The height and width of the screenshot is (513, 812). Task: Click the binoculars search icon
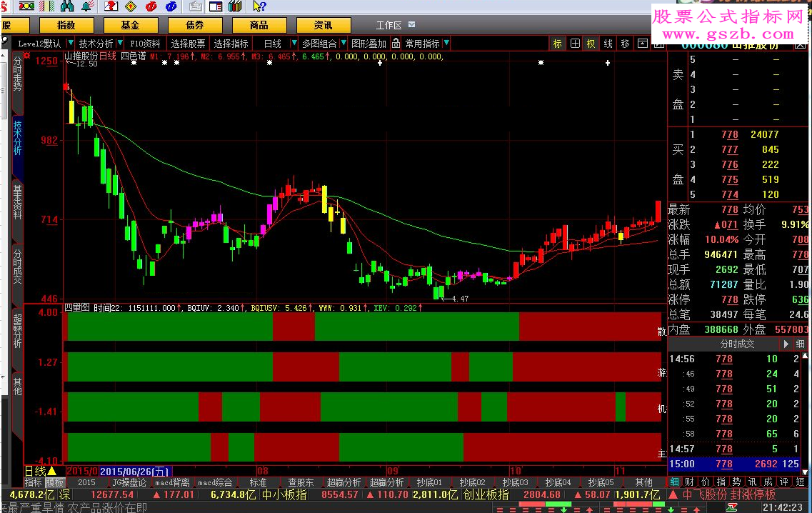point(67,6)
